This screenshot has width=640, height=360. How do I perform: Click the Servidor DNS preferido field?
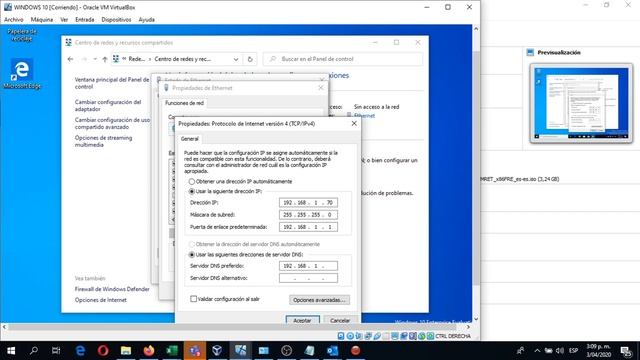pyautogui.click(x=308, y=266)
